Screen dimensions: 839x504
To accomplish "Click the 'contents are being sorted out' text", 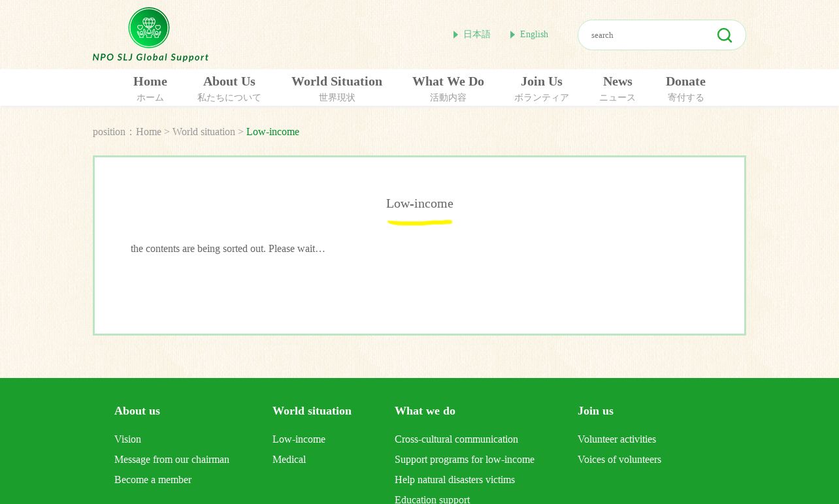I will point(228,249).
